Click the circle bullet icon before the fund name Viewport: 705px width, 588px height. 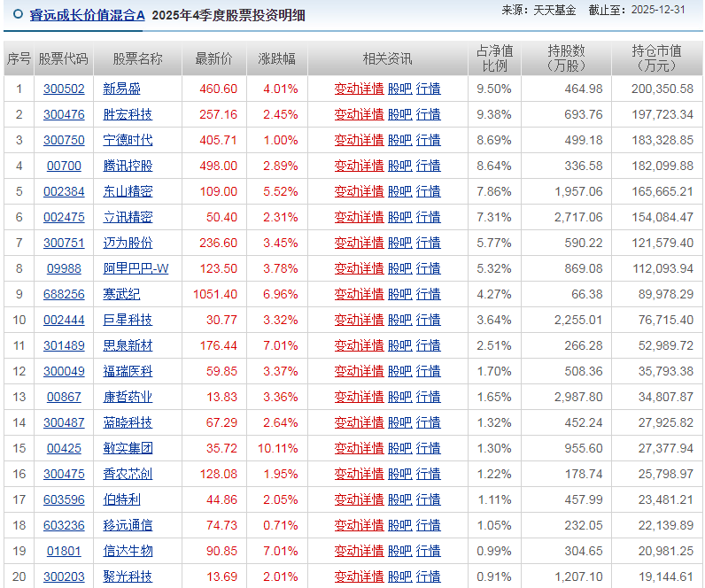point(19,15)
